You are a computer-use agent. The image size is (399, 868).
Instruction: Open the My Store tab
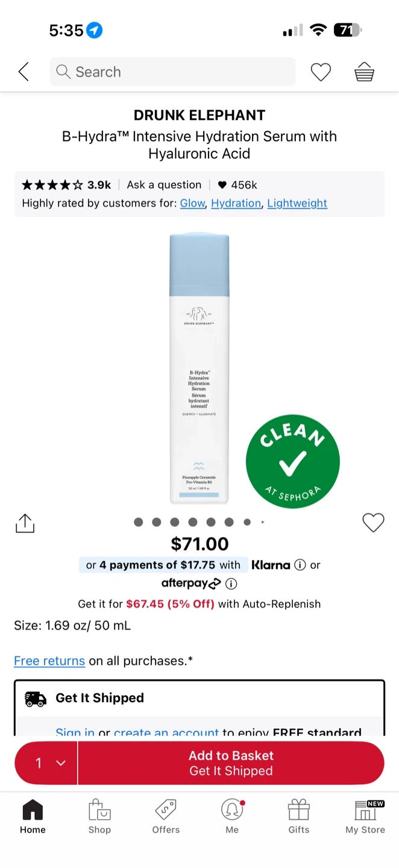tap(365, 817)
